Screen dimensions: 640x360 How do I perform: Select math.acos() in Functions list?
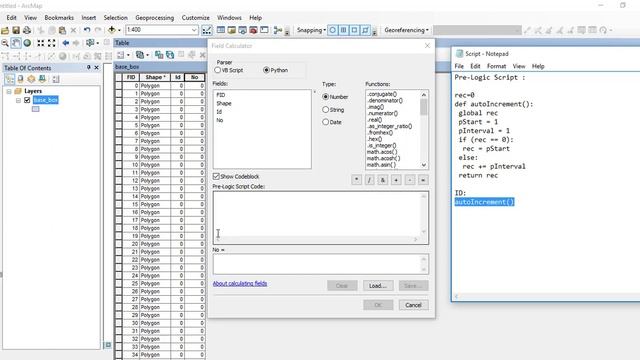point(382,152)
